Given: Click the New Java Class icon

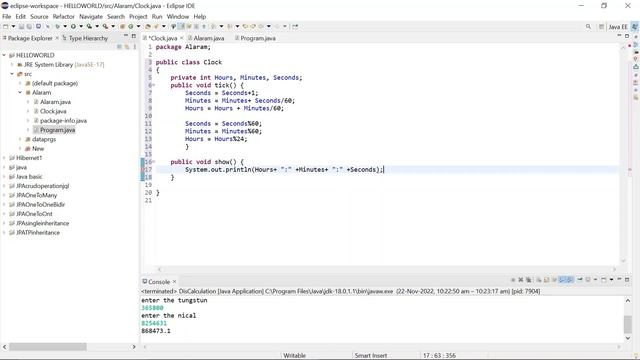Looking at the screenshot, I should coord(131,27).
